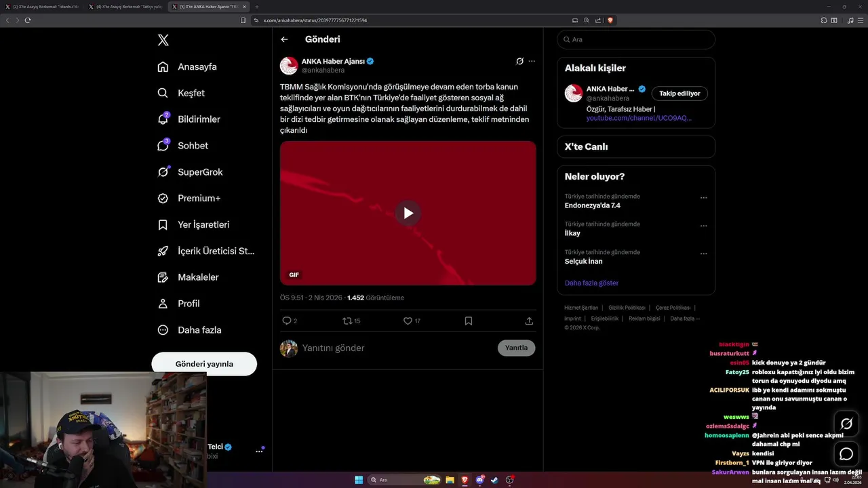Click the address bar URL
868x488 pixels.
click(x=315, y=20)
